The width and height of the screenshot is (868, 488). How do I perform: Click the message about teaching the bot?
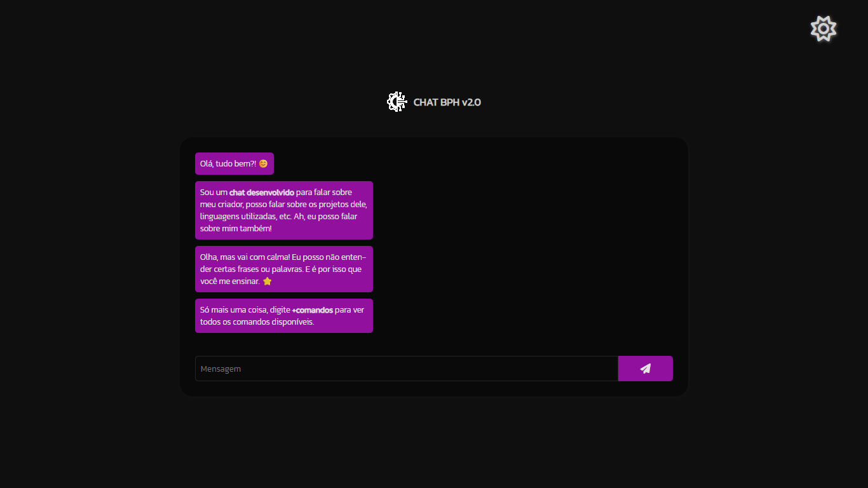(283, 269)
